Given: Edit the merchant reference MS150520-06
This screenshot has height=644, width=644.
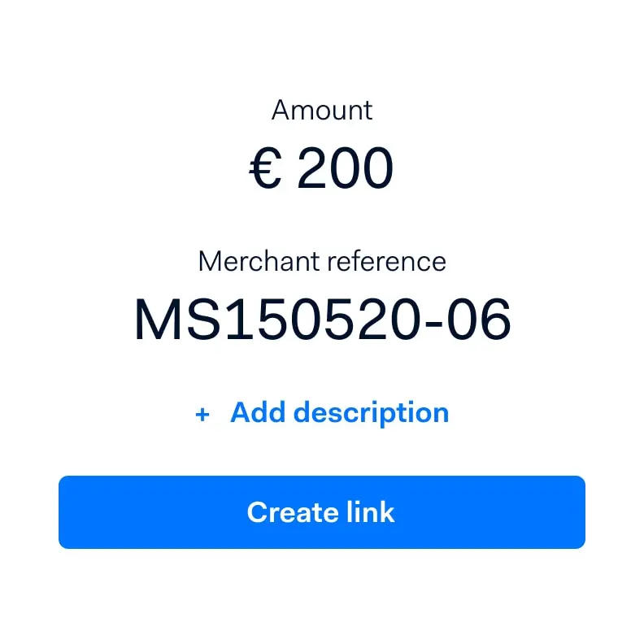Looking at the screenshot, I should [322, 320].
